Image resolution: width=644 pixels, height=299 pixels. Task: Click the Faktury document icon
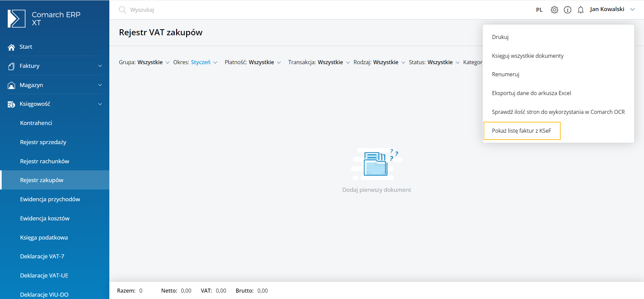pos(11,66)
